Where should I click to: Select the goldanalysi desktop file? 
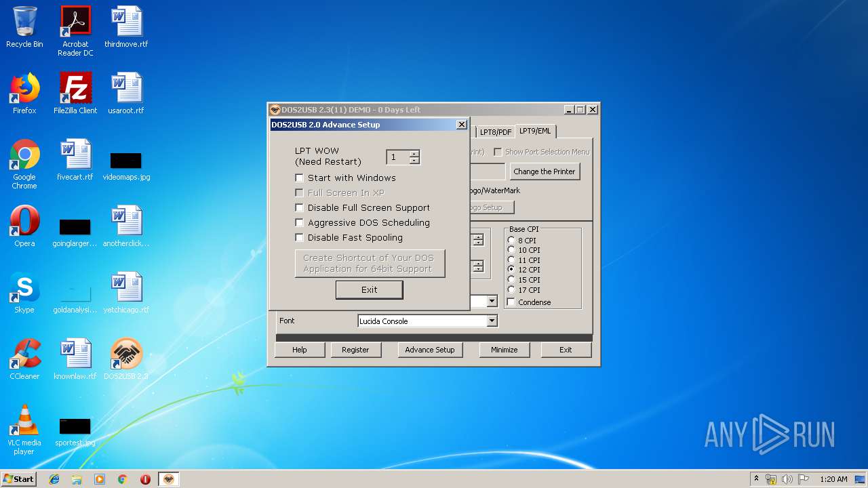[x=75, y=299]
